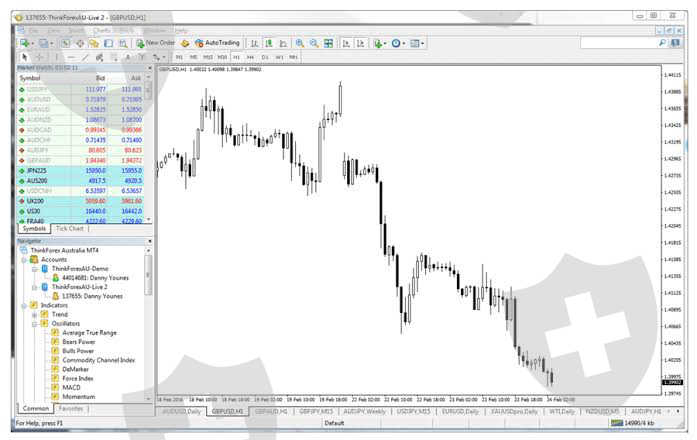Select the Equidistant Channel drawing tool
Viewport: 697px width, 440px height.
click(x=100, y=57)
